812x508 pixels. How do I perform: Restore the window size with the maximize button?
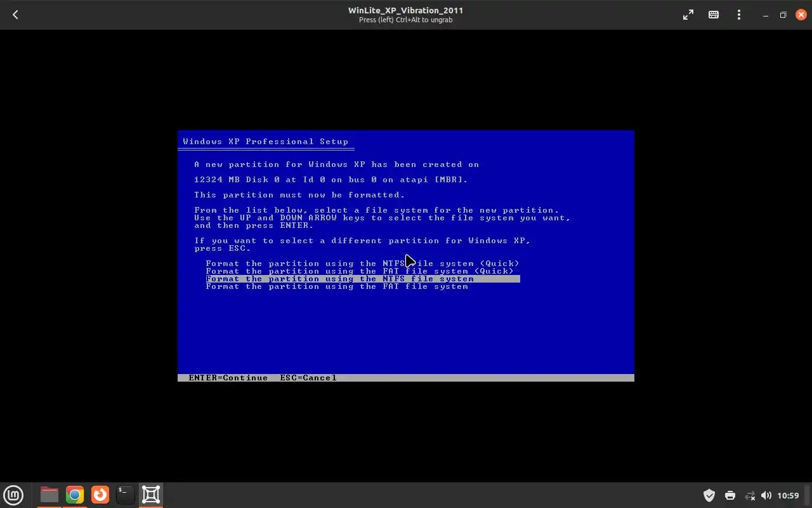click(783, 15)
